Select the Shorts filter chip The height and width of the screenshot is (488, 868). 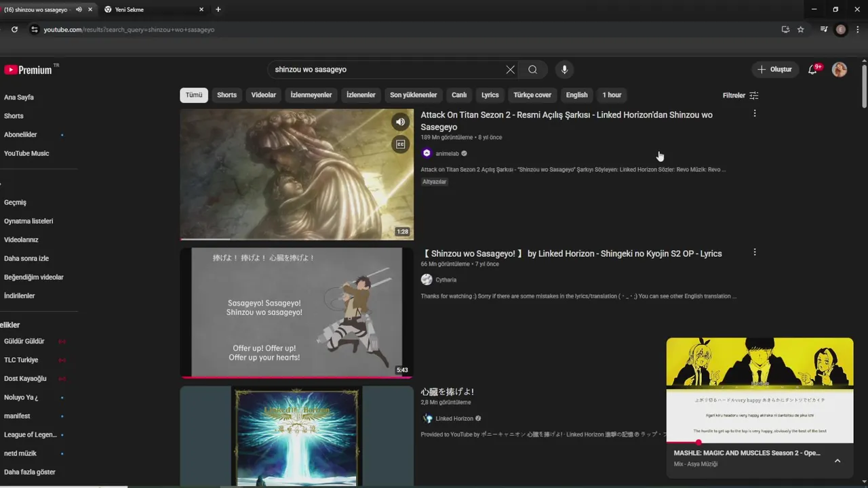(226, 95)
